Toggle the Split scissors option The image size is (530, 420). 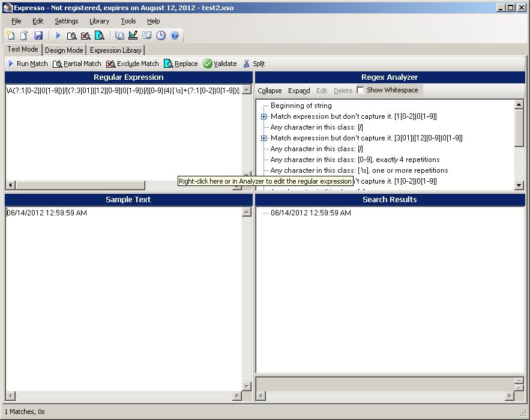[248, 63]
